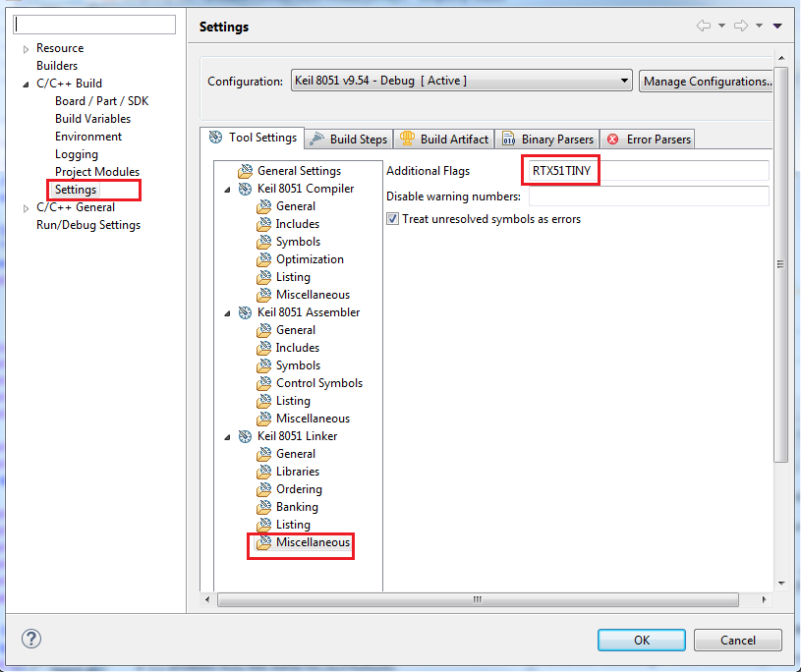Screen dimensions: 801x672
Task: Switch to the Build Artifact tab
Action: pos(444,139)
